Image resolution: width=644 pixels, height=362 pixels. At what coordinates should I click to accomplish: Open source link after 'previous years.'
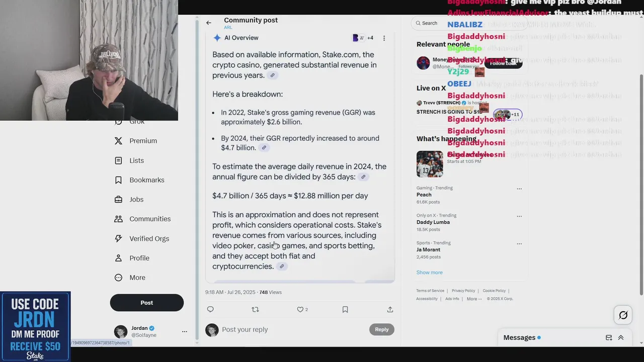pyautogui.click(x=272, y=75)
